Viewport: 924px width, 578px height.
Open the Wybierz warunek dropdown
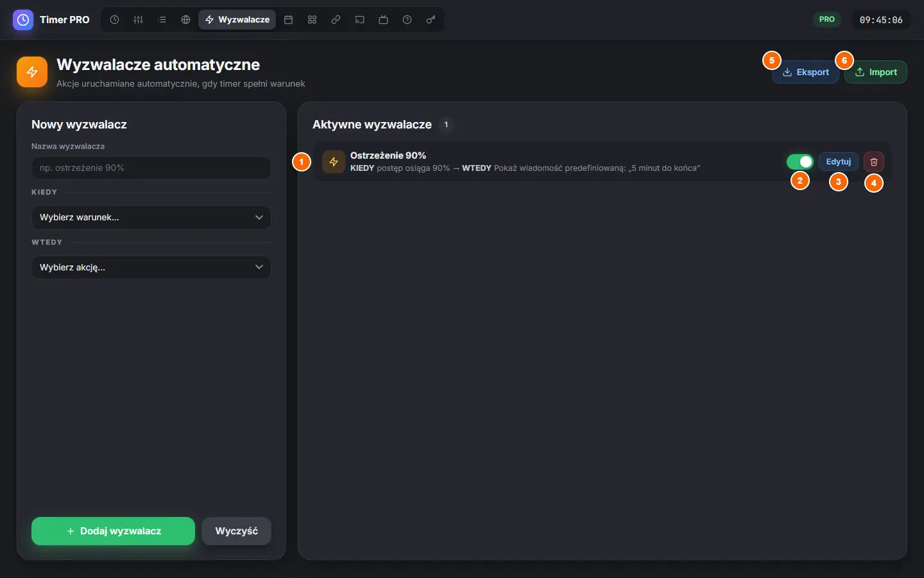coord(151,217)
